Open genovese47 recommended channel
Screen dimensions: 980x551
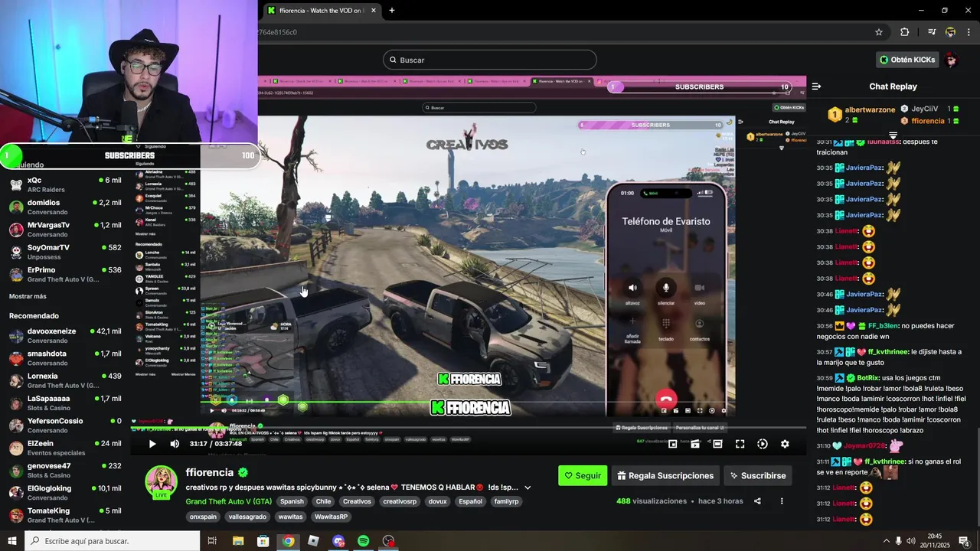click(65, 470)
